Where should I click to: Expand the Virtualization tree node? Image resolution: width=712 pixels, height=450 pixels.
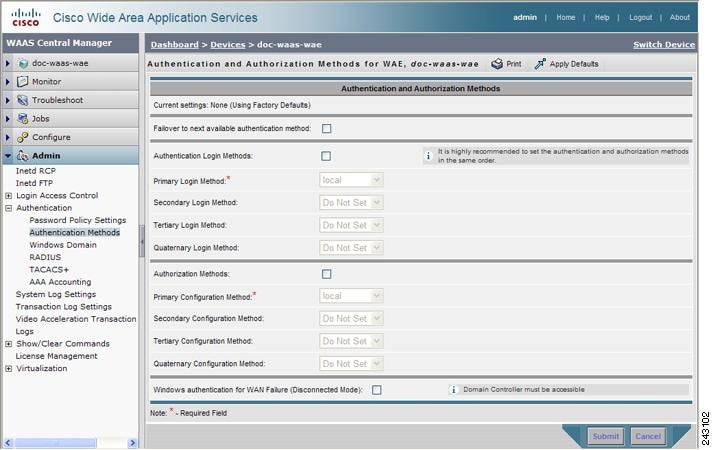pyautogui.click(x=8, y=369)
